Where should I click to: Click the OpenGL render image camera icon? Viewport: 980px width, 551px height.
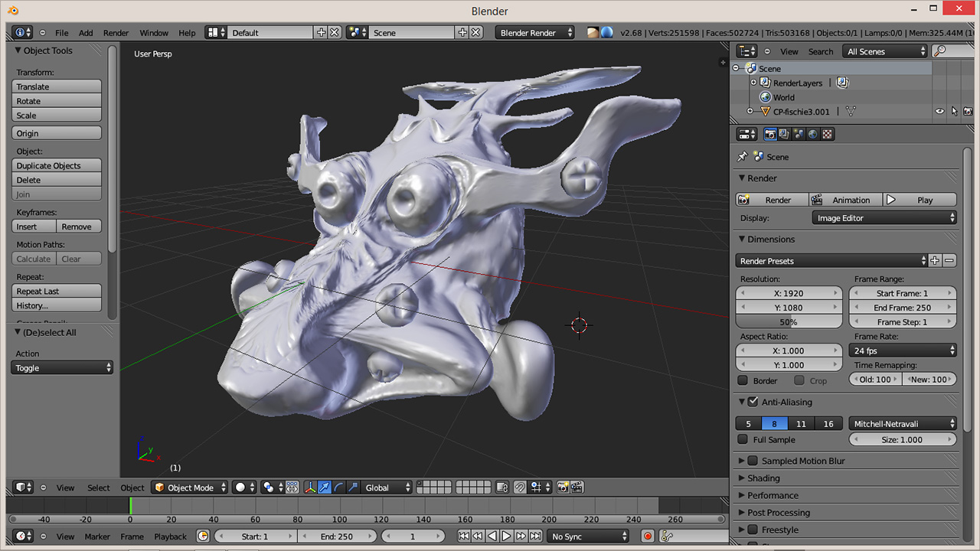click(563, 487)
